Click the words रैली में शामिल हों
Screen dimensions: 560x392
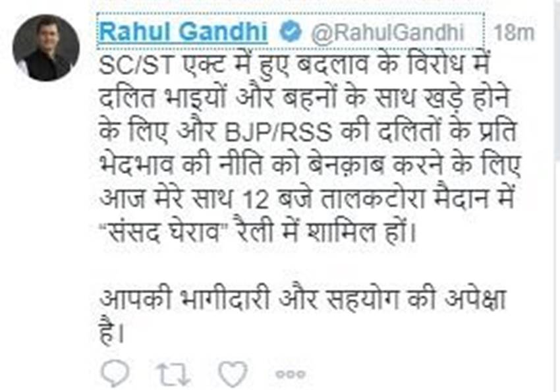tap(326, 232)
